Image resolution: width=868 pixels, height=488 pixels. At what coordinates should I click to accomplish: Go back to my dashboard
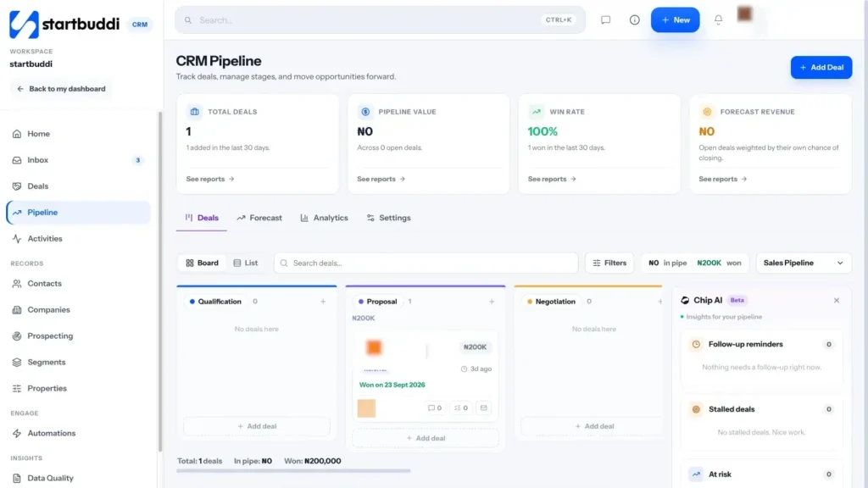point(61,88)
